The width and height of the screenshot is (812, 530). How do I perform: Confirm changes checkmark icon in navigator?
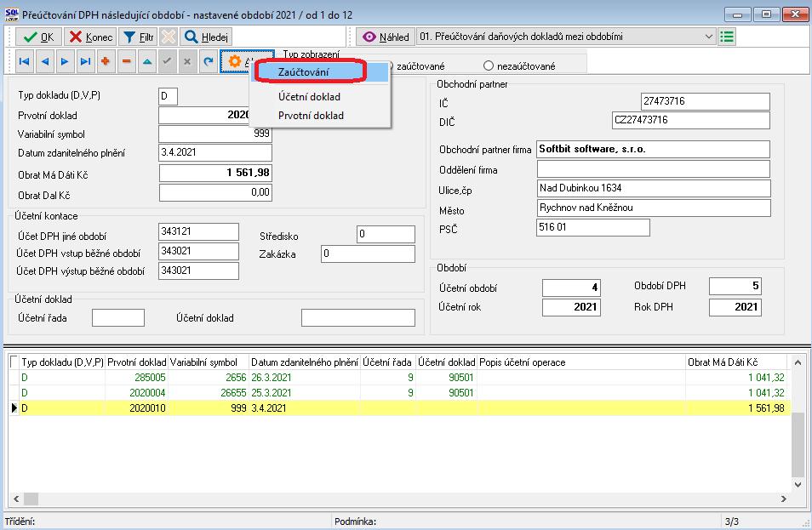(167, 61)
